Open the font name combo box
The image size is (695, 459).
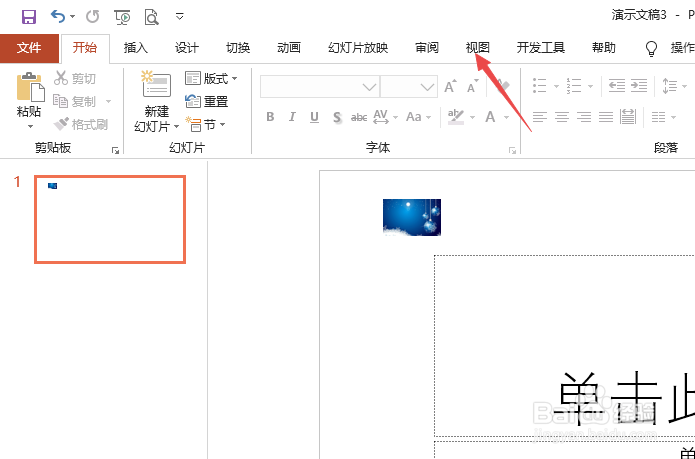(320, 87)
